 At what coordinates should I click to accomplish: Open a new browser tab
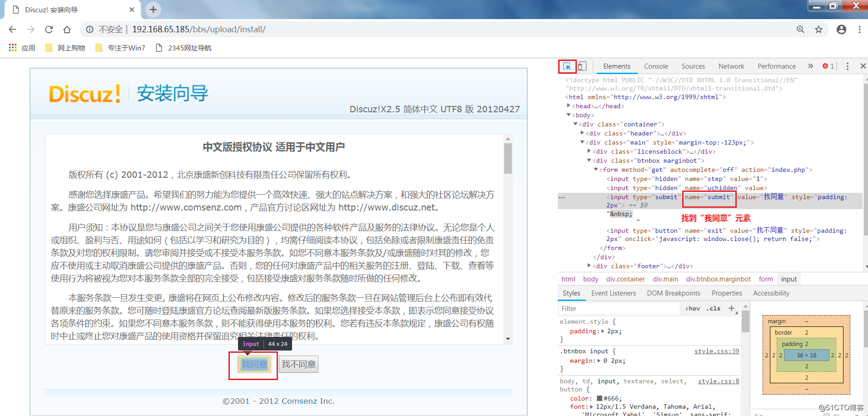(153, 9)
